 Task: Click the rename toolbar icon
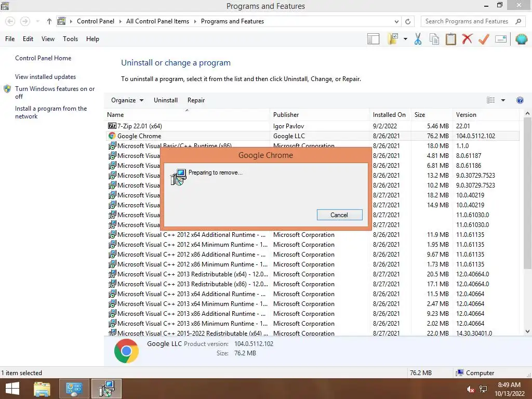click(501, 39)
